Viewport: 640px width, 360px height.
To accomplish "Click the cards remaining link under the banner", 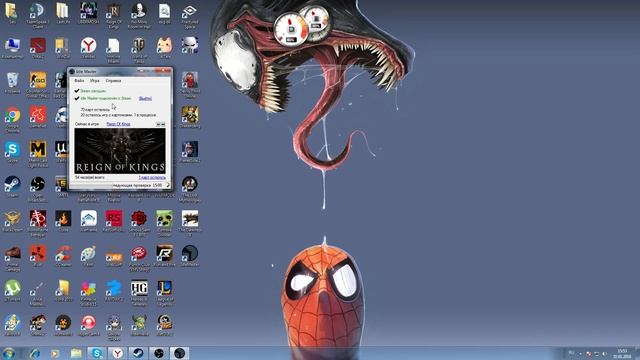I will pos(152,178).
